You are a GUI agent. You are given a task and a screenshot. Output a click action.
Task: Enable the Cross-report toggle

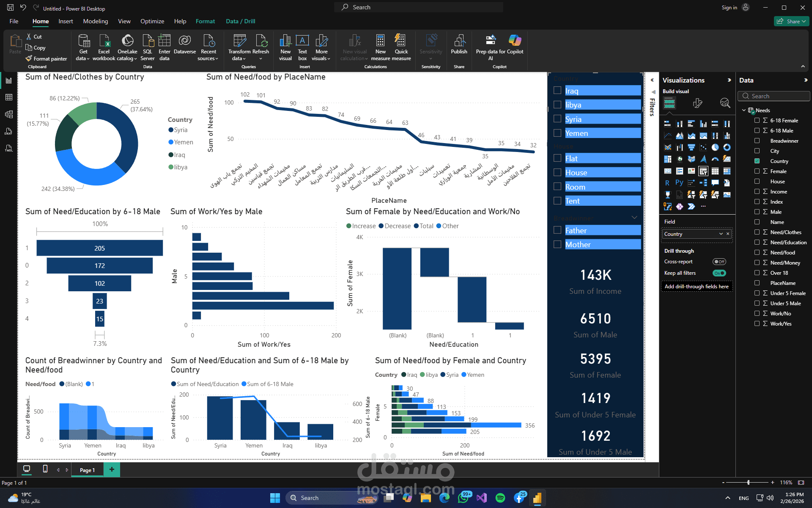(x=719, y=262)
